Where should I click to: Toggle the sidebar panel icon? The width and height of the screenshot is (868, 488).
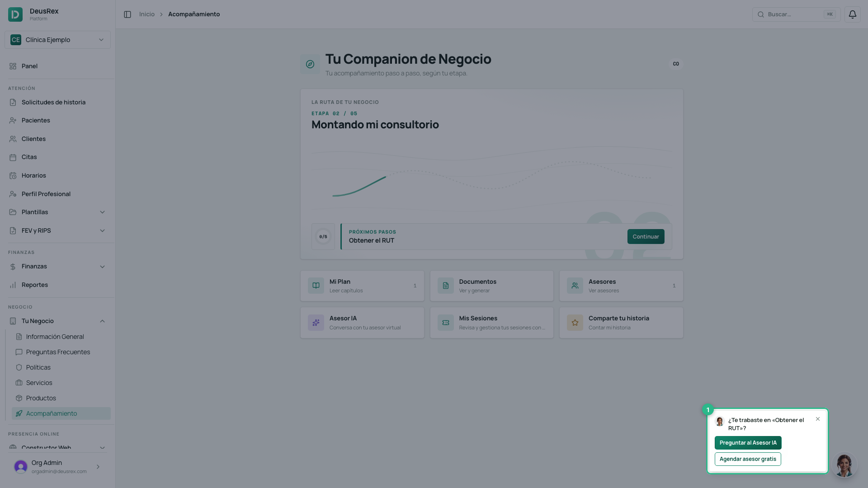click(127, 14)
